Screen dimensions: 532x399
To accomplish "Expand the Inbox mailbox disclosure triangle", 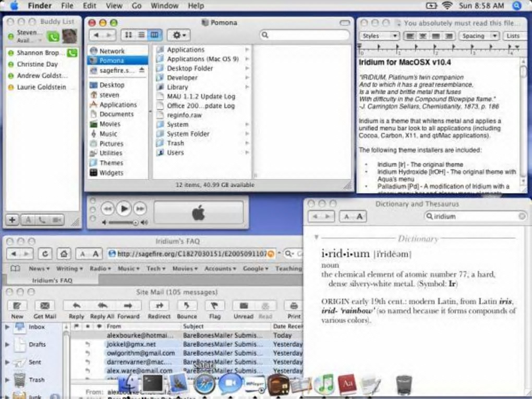I will click(x=7, y=327).
